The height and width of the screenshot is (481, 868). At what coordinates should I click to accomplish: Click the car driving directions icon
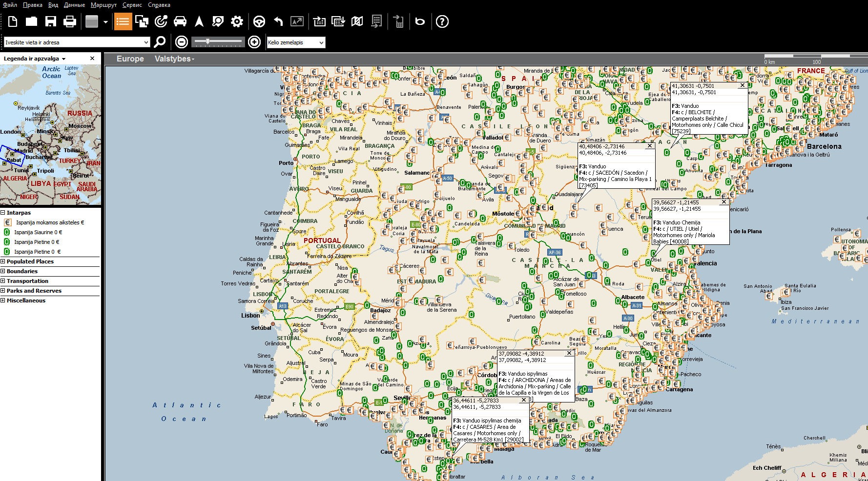[x=180, y=21]
